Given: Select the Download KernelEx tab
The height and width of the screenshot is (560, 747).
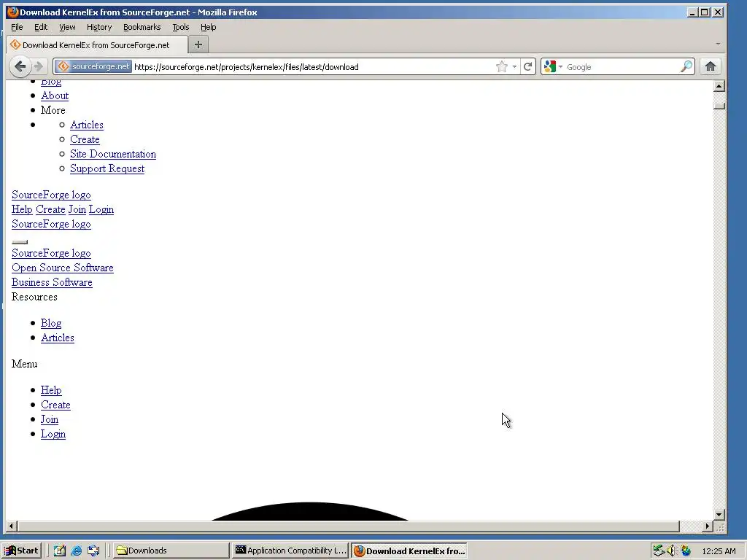Looking at the screenshot, I should tap(97, 44).
